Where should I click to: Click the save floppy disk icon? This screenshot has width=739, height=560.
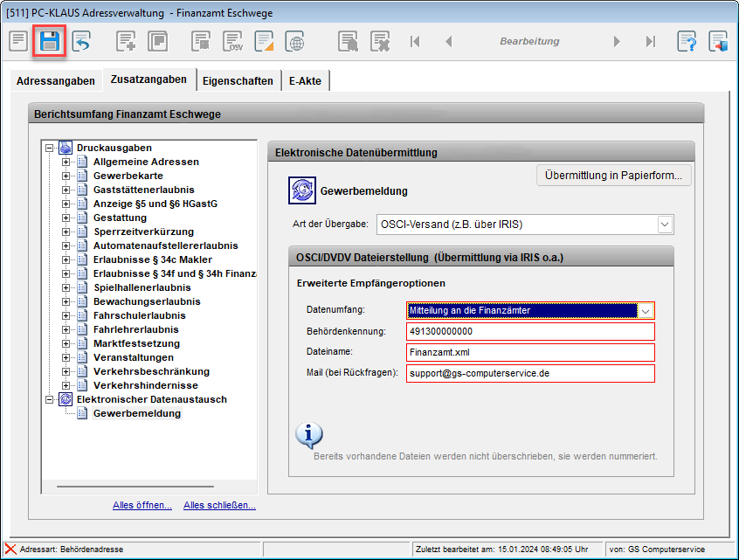(50, 41)
